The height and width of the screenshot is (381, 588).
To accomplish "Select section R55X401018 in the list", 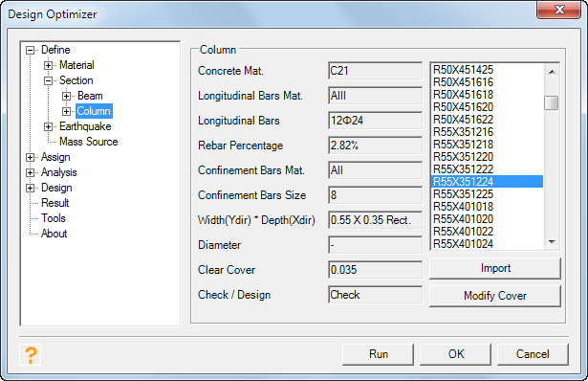I will [x=487, y=207].
